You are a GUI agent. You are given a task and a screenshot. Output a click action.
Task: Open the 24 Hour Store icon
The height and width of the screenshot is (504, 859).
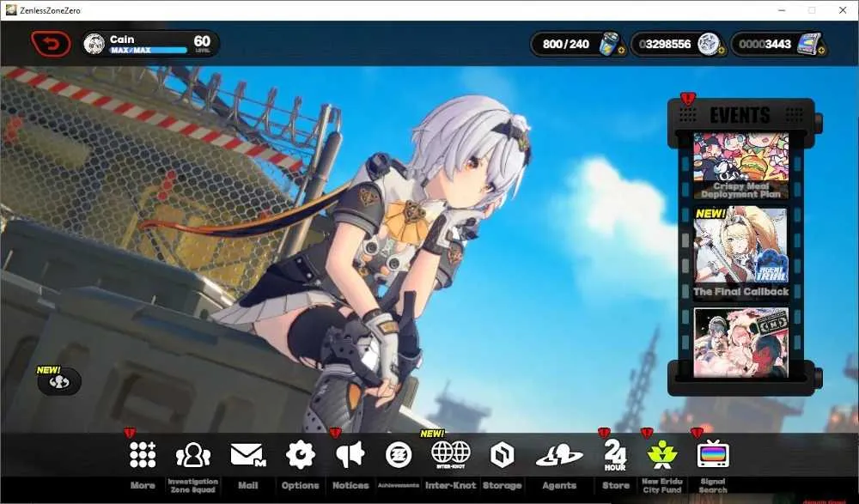click(x=615, y=455)
